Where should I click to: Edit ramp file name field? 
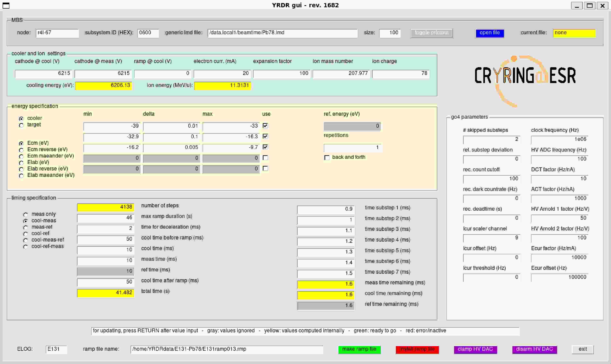(227, 349)
